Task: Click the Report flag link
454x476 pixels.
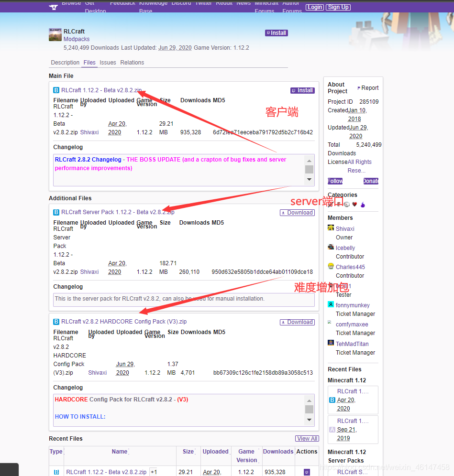Action: coord(368,88)
